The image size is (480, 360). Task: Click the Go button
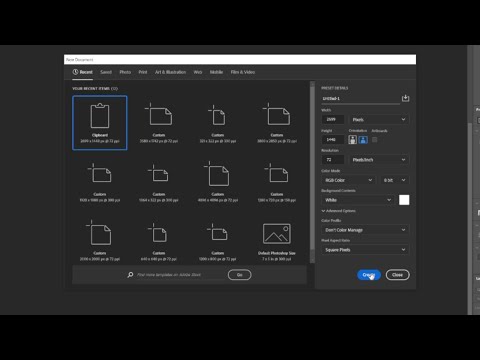(239, 275)
